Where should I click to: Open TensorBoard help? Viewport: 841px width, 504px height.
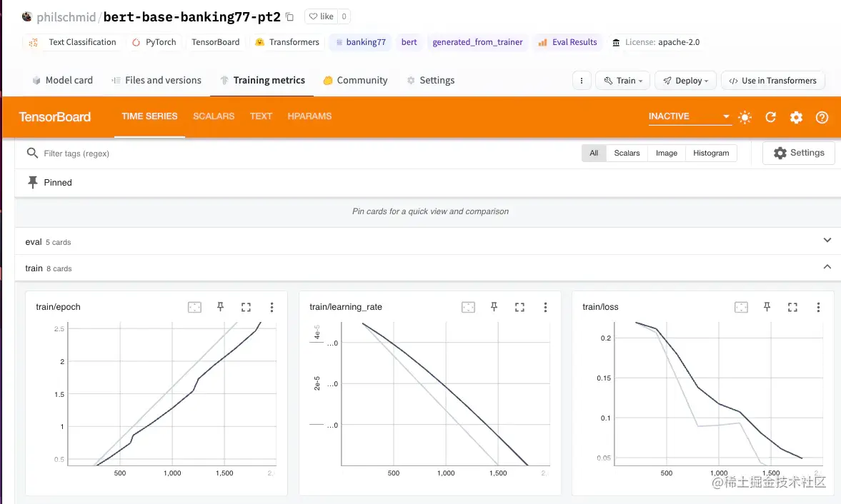click(x=822, y=117)
